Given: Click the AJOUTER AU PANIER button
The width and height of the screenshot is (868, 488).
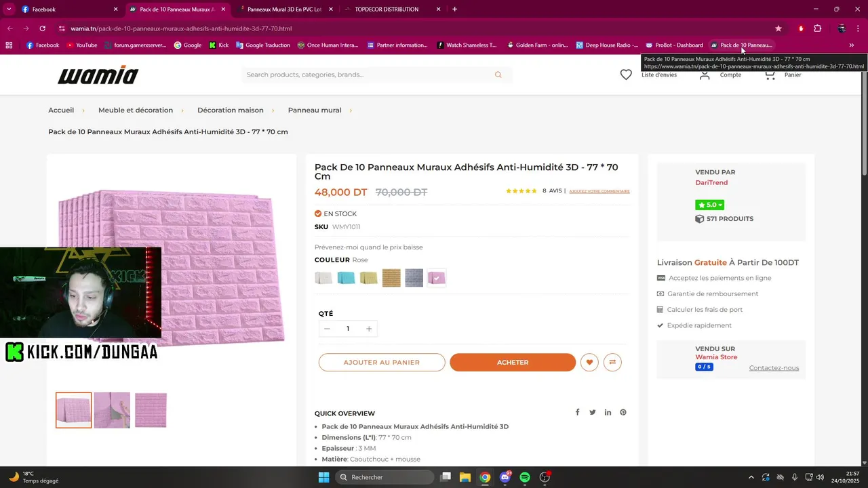Looking at the screenshot, I should pyautogui.click(x=382, y=363).
